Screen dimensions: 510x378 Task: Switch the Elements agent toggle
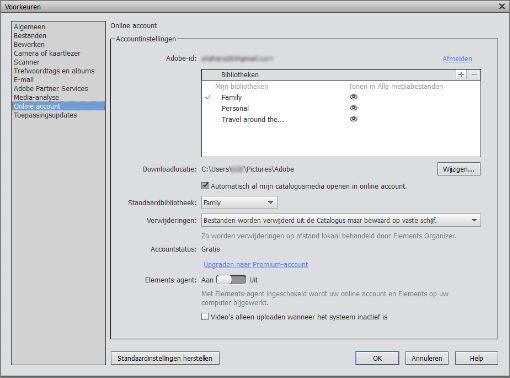(231, 280)
